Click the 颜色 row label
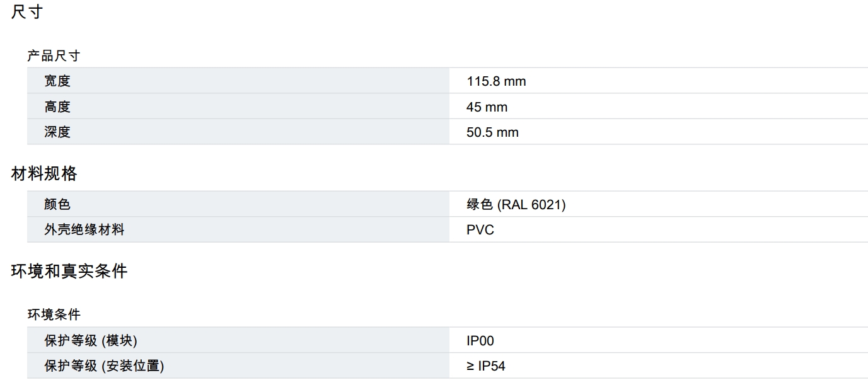The width and height of the screenshot is (868, 380). (x=57, y=205)
